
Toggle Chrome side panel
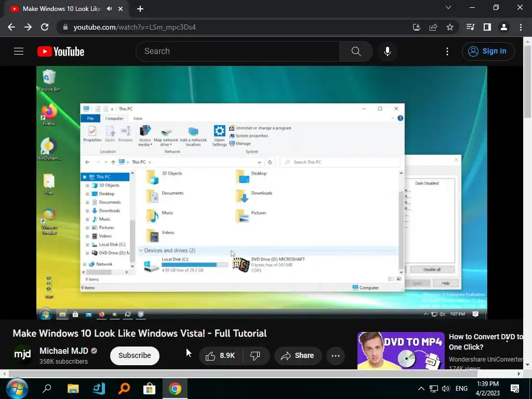(x=487, y=27)
